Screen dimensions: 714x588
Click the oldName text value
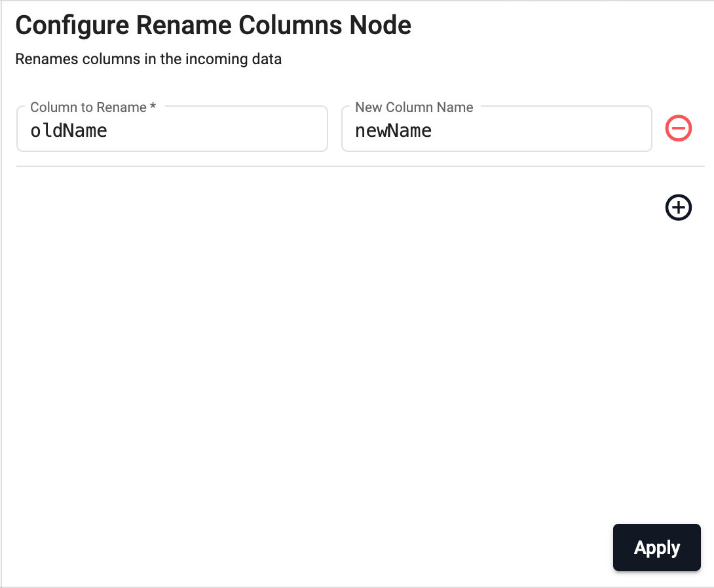click(x=69, y=131)
